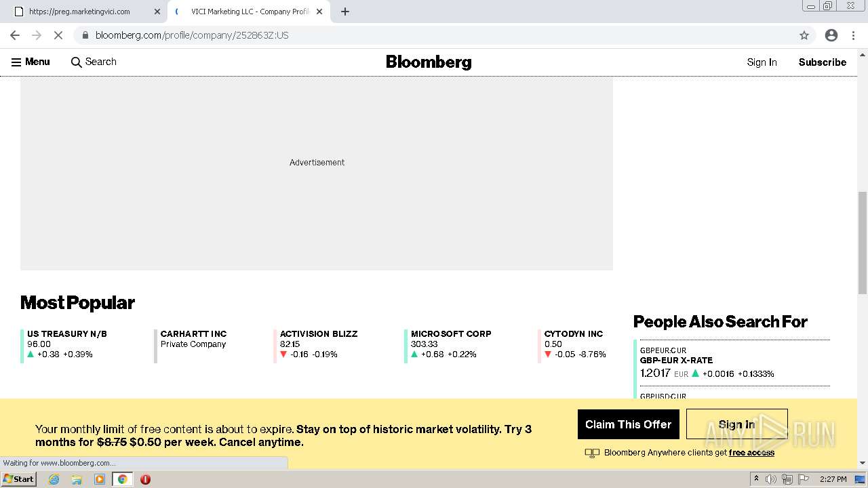Viewport: 868px width, 488px height.
Task: Click the scrollbar down arrow
Action: (x=862, y=464)
